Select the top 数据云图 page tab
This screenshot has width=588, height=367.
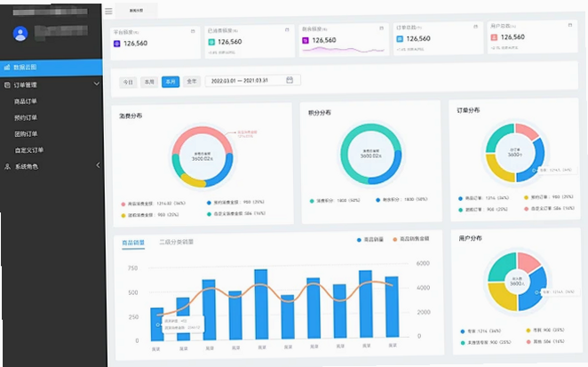pos(136,11)
